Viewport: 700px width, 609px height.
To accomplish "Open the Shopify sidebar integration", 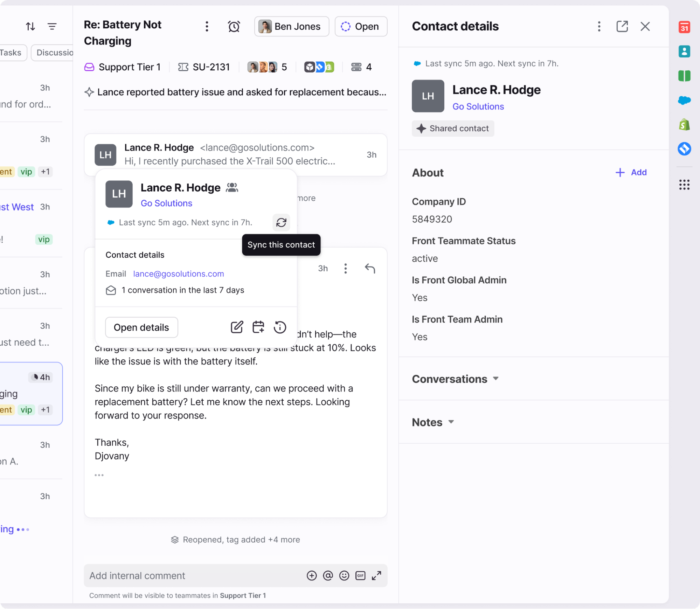I will pyautogui.click(x=684, y=125).
